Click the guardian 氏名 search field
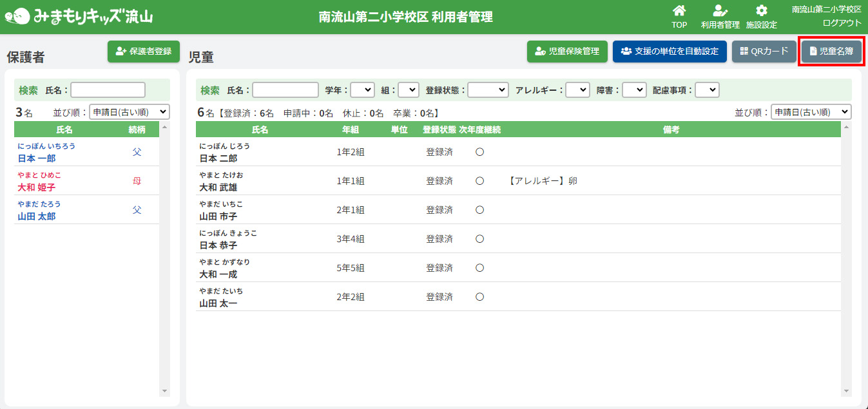The image size is (868, 409). coord(108,90)
